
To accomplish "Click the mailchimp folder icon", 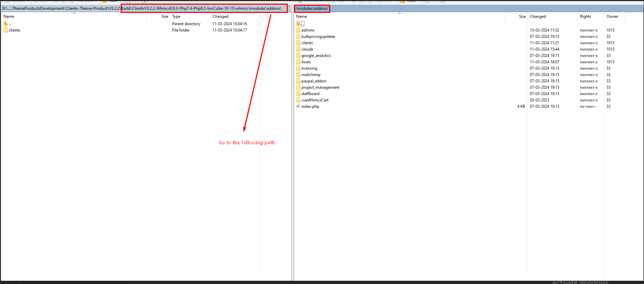I will coord(298,75).
